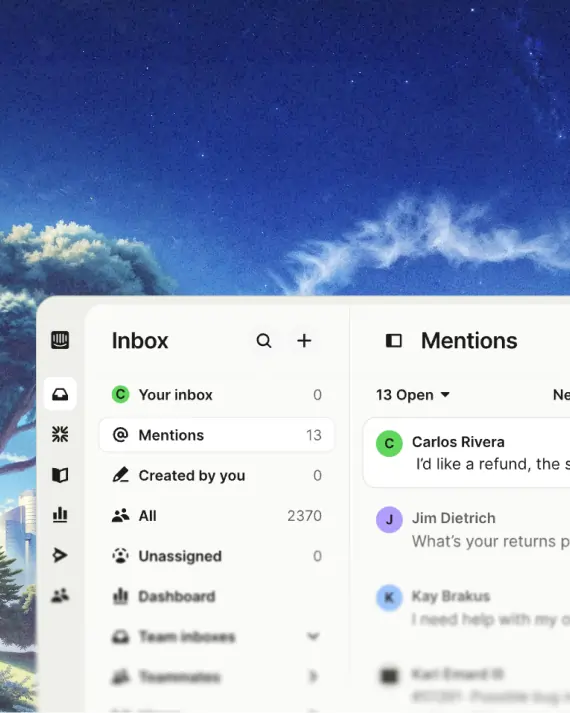Click the Inbox heading
Image resolution: width=570 pixels, height=713 pixels.
tap(140, 341)
